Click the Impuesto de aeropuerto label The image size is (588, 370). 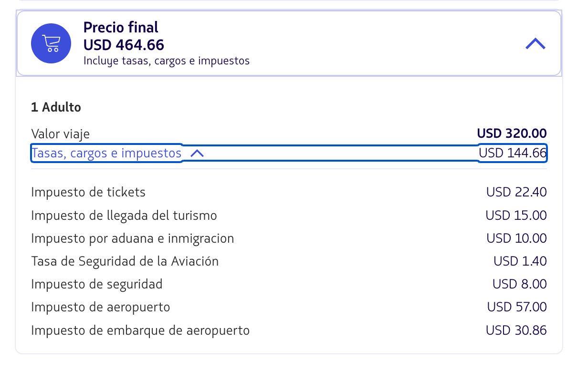coord(101,307)
